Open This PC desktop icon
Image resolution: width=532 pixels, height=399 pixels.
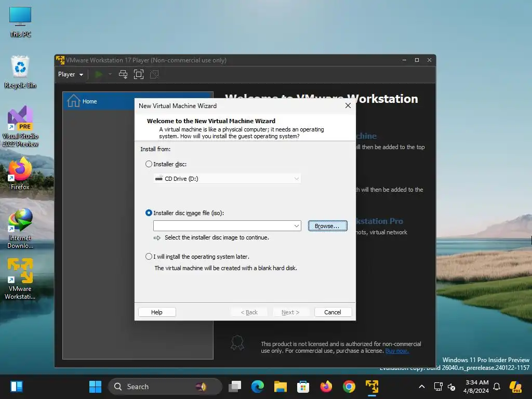point(20,22)
